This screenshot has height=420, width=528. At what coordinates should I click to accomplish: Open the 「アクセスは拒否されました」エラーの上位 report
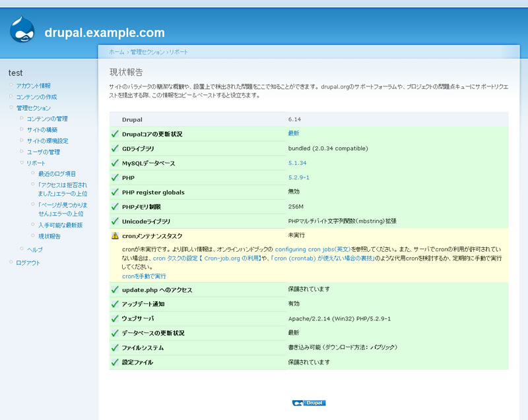[x=63, y=189]
